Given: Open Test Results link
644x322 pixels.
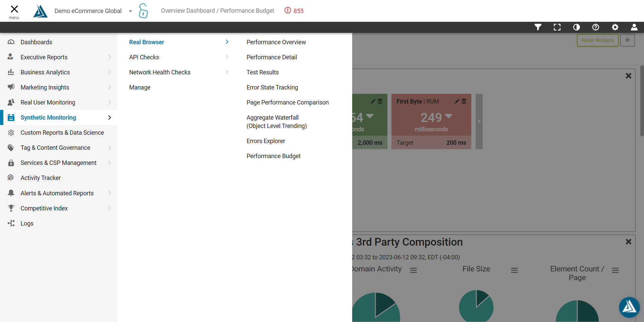Looking at the screenshot, I should tap(263, 72).
